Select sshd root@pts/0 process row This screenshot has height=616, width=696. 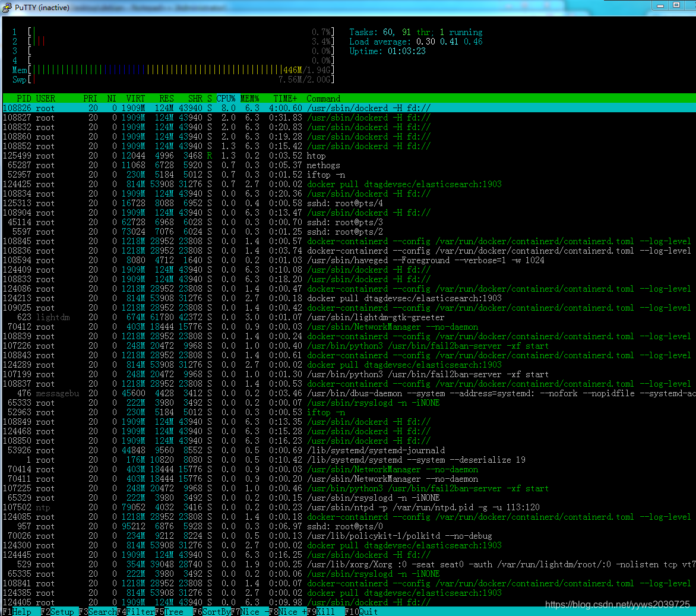coord(348,526)
